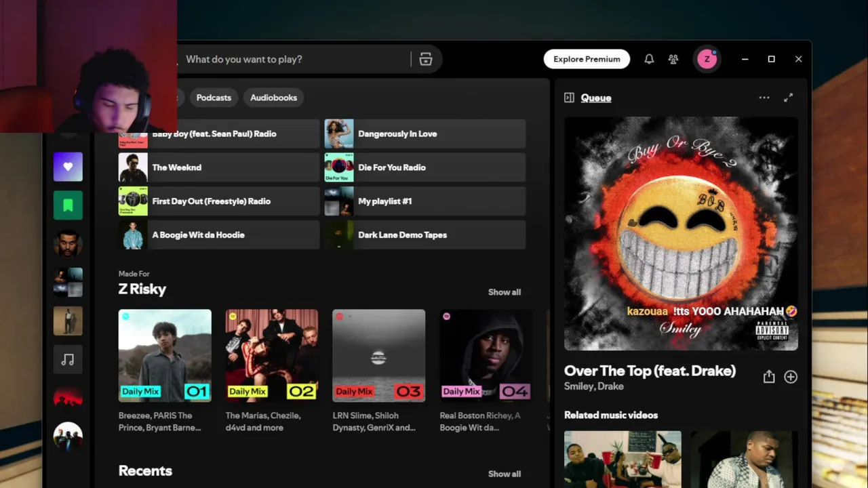Open Daily Mix 01 cover
This screenshot has width=868, height=488.
point(165,356)
